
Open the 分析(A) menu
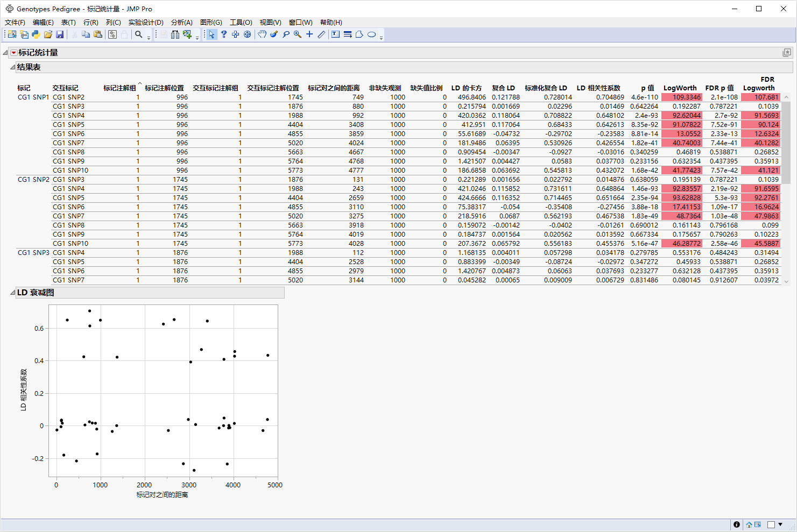181,22
